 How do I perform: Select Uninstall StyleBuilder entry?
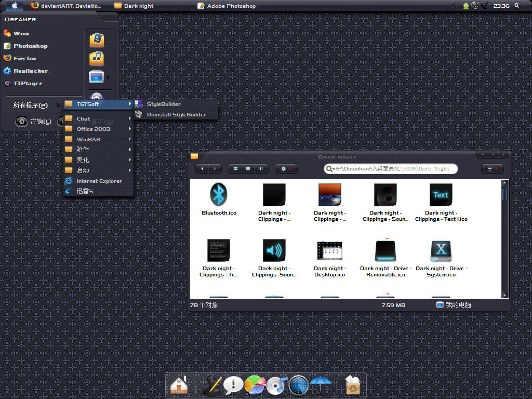coord(176,115)
